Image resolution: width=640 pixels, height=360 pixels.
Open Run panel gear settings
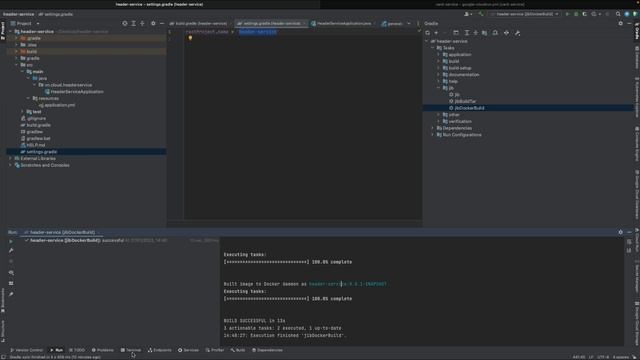pyautogui.click(x=620, y=232)
